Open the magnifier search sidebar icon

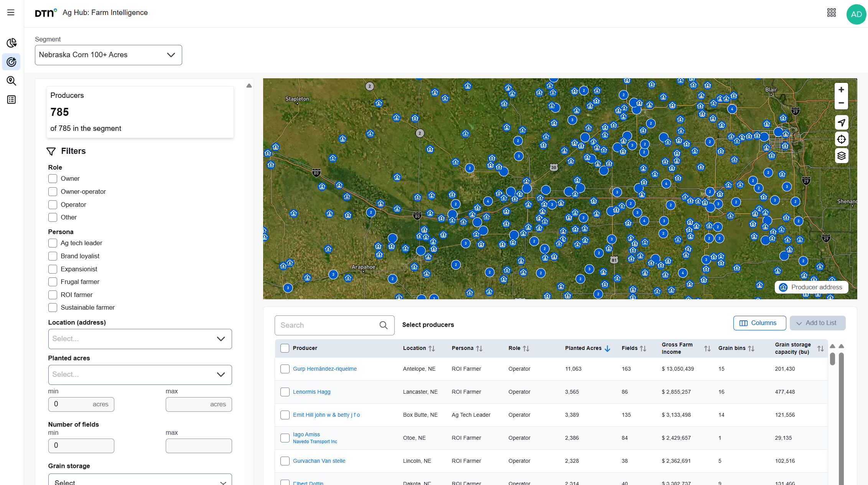12,81
